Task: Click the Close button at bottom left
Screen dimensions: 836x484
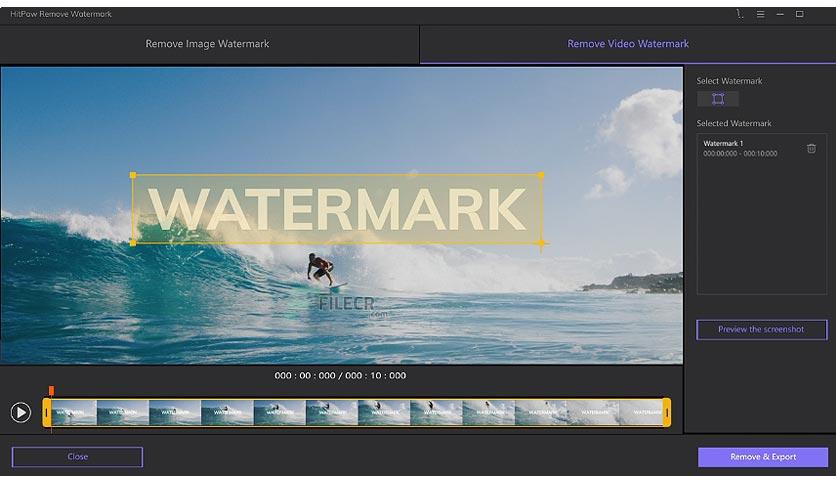Action: [77, 457]
